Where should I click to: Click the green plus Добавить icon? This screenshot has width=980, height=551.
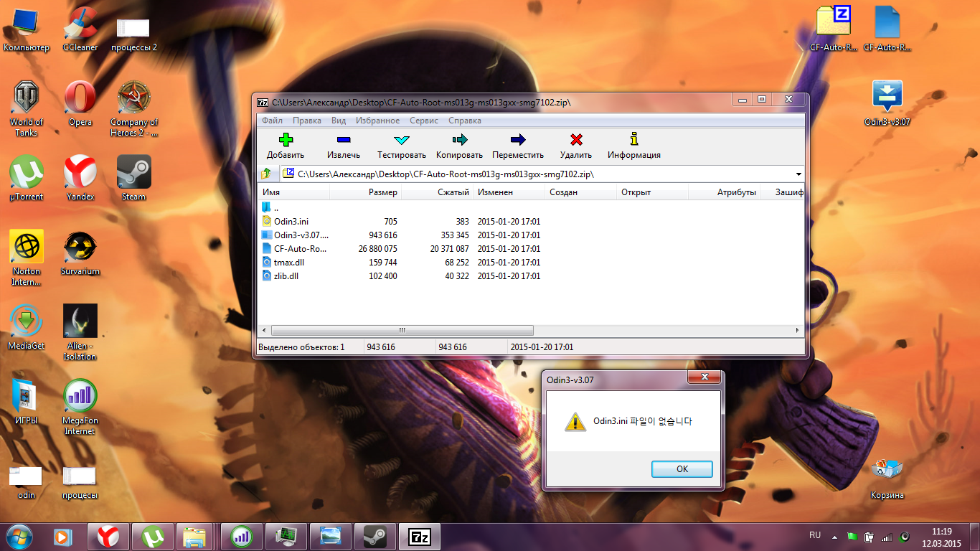click(286, 140)
